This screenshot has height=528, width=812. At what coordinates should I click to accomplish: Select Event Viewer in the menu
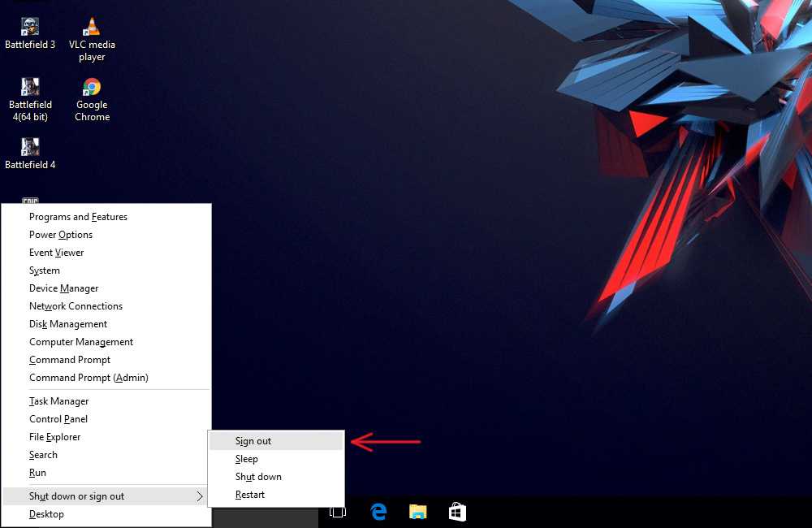coord(106,253)
